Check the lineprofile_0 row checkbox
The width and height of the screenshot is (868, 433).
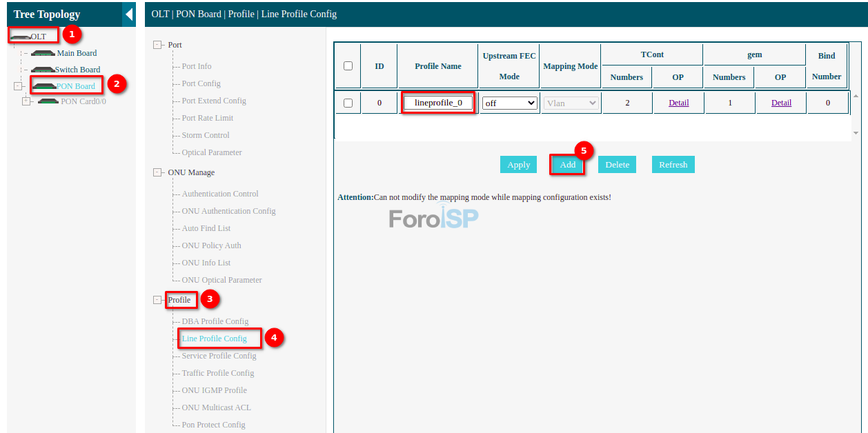coord(348,103)
